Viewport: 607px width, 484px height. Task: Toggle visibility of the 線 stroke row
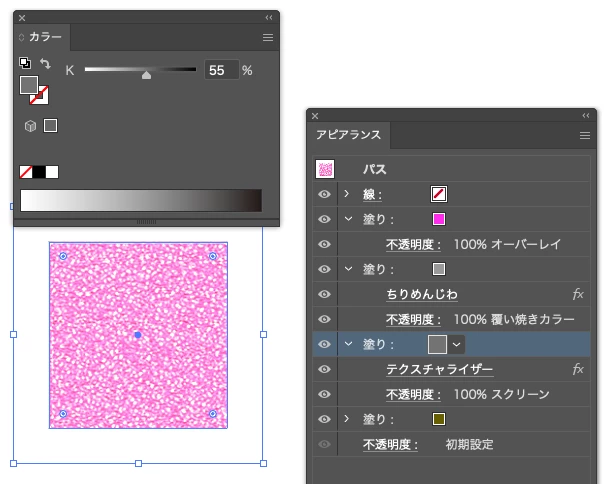324,194
